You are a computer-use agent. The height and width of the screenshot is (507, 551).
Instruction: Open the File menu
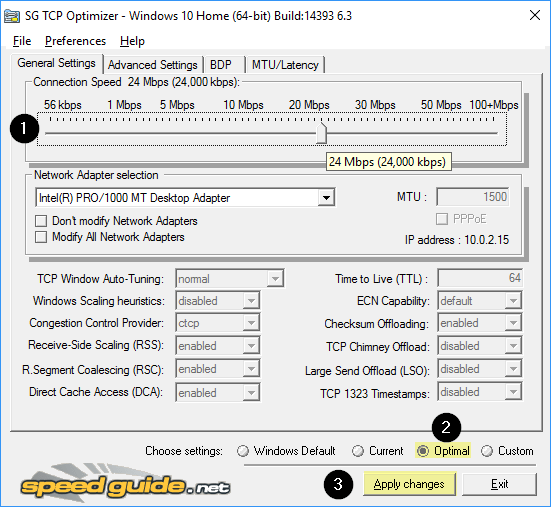coord(22,41)
